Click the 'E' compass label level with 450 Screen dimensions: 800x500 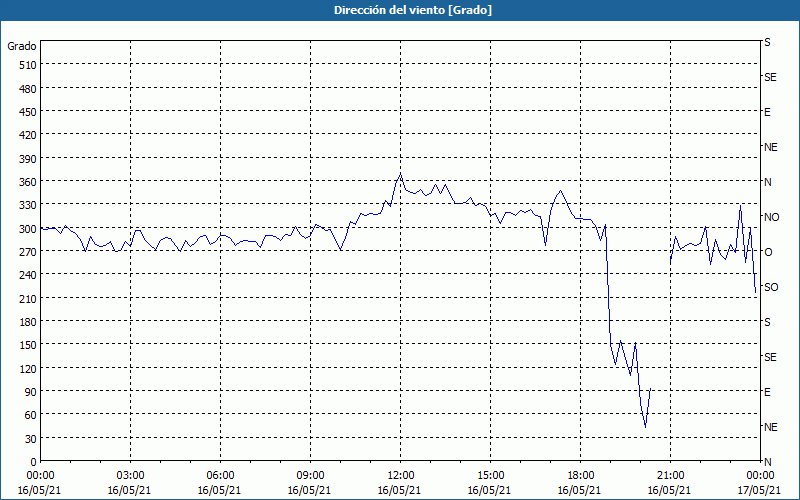(x=767, y=112)
